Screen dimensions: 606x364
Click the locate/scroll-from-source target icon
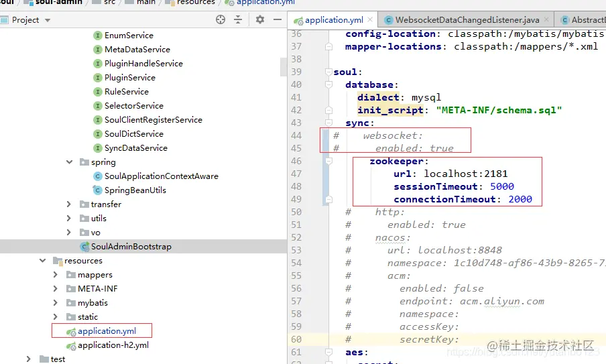point(221,19)
